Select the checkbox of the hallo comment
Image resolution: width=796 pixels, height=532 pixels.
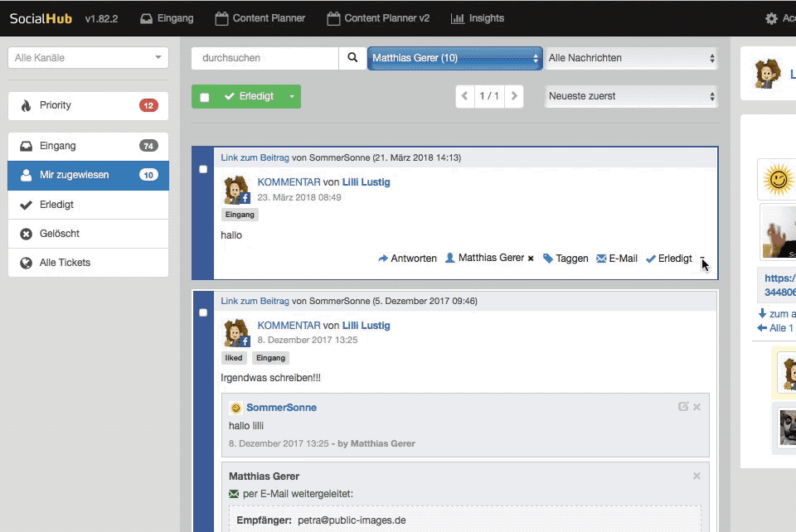(203, 169)
